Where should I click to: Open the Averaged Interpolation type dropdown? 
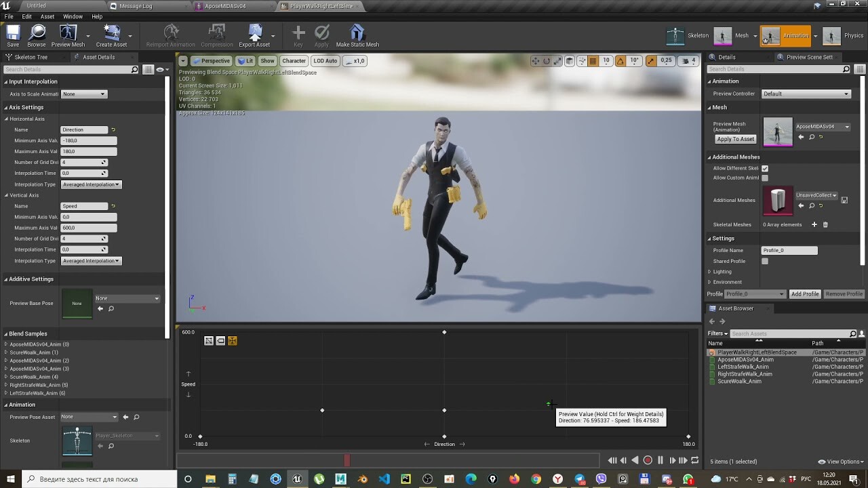point(91,184)
